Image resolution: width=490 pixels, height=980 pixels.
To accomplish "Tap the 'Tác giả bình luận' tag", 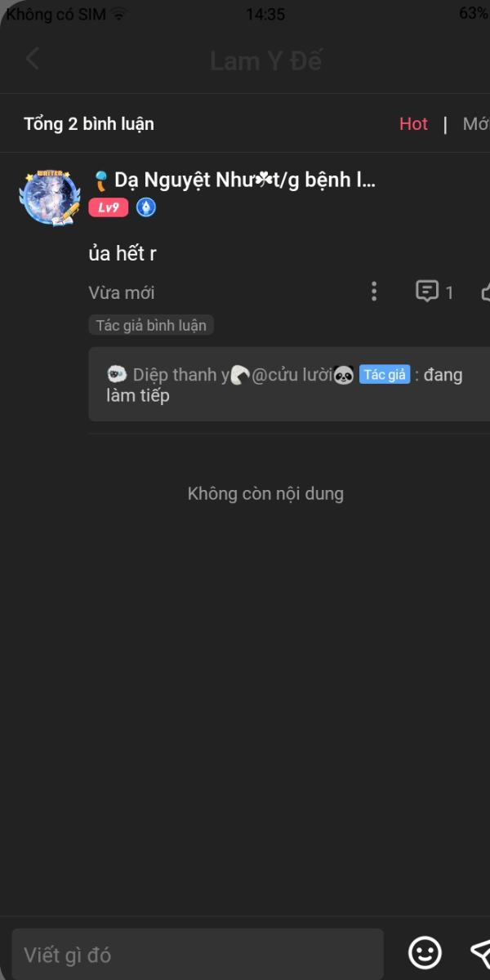I will coord(151,325).
